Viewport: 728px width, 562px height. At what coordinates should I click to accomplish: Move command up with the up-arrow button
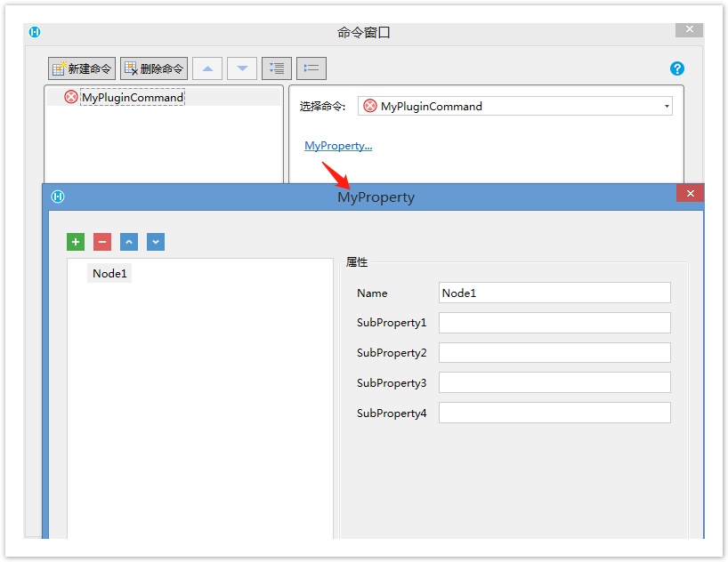coord(207,68)
